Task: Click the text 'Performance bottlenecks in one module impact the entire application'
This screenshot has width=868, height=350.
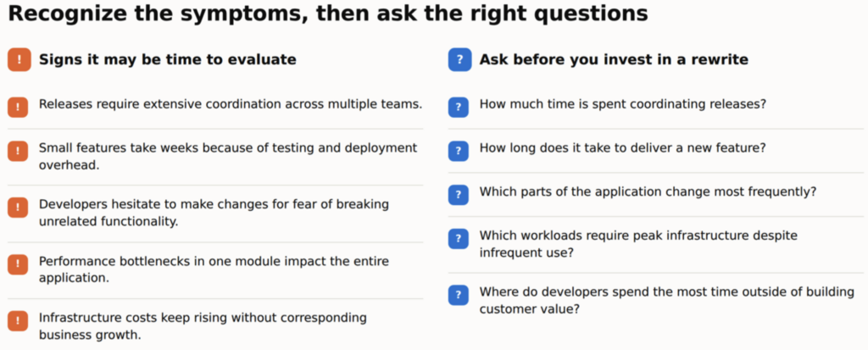Action: click(214, 269)
